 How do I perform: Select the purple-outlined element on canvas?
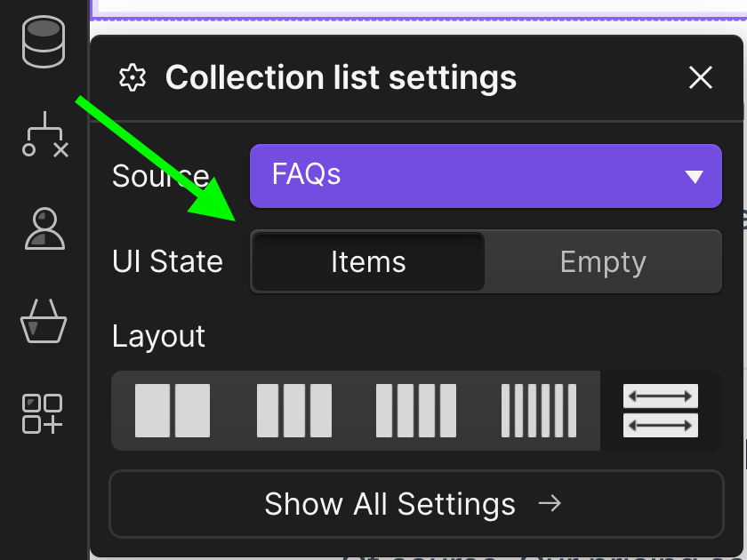pos(418,10)
